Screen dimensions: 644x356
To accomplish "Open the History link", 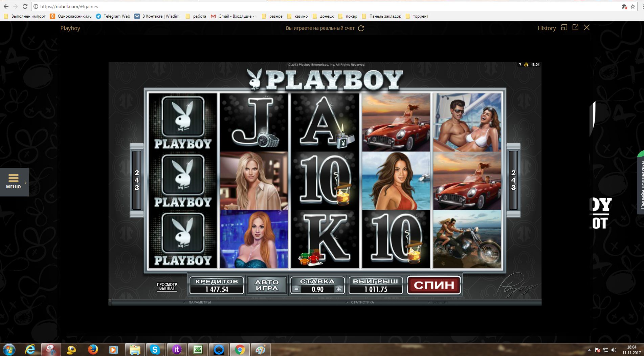I will (547, 28).
